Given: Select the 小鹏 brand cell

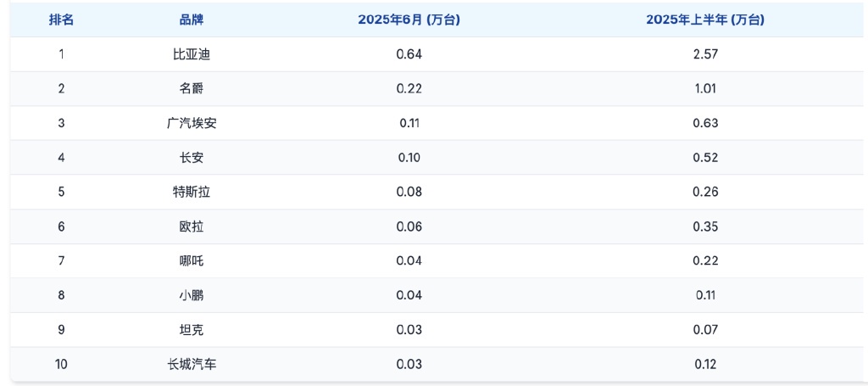Looking at the screenshot, I should 192,295.
